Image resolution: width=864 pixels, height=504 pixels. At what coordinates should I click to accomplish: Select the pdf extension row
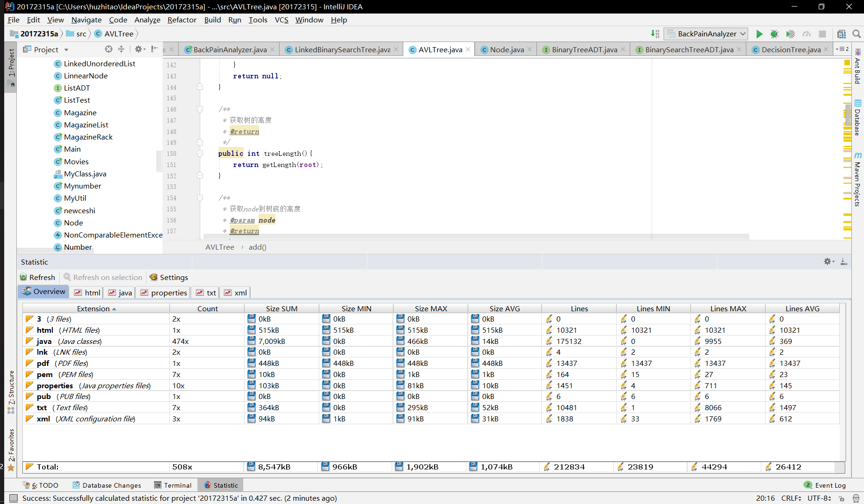click(x=431, y=363)
